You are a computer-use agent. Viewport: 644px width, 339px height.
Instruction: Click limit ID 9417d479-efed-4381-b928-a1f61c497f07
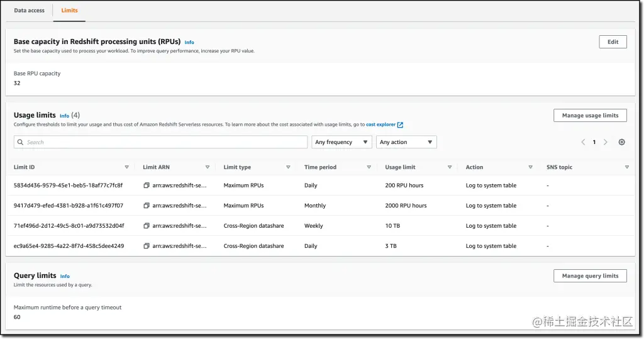pos(68,206)
